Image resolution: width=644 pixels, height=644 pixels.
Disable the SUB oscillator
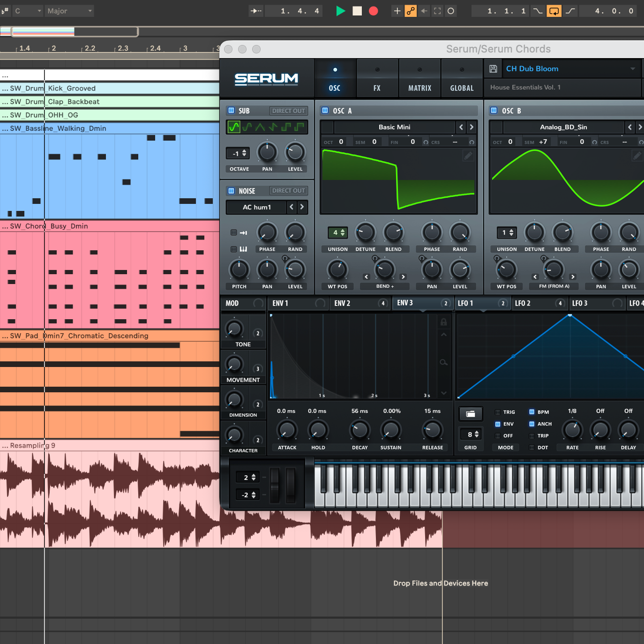click(231, 111)
